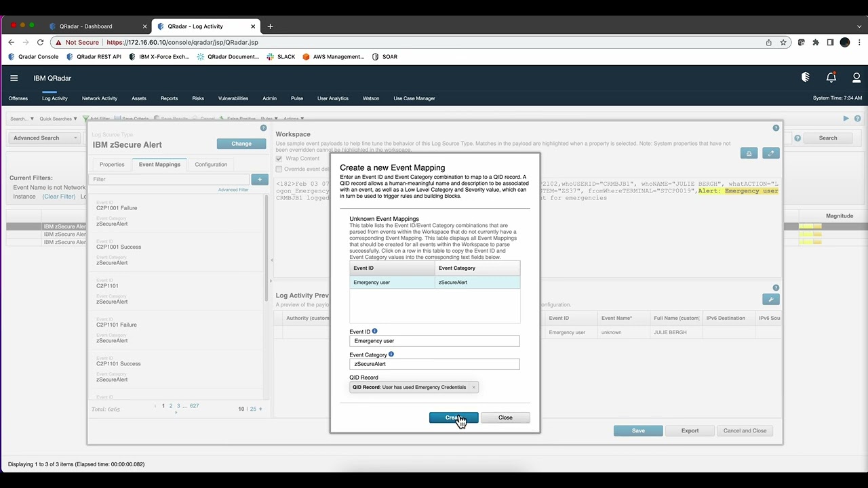Click the play arrow icon in toolbar

click(846, 119)
